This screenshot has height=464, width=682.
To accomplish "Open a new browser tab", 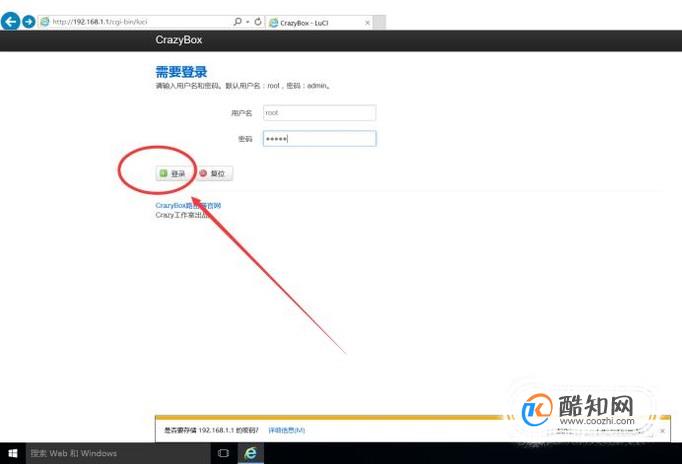I will point(379,23).
